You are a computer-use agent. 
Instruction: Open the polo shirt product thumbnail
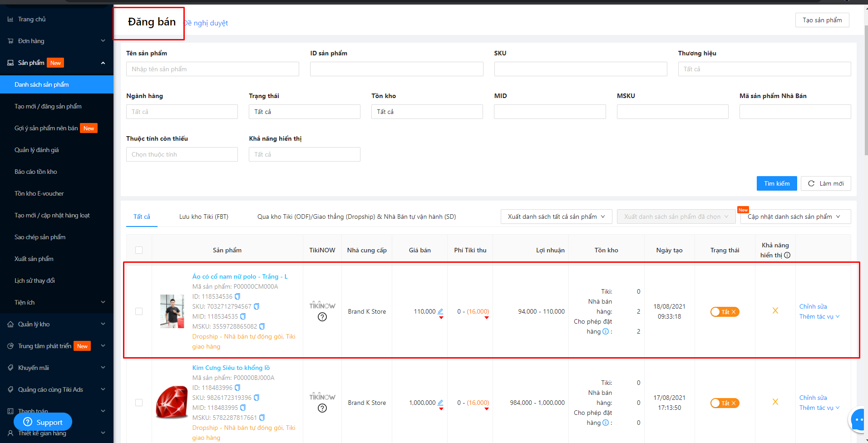172,311
